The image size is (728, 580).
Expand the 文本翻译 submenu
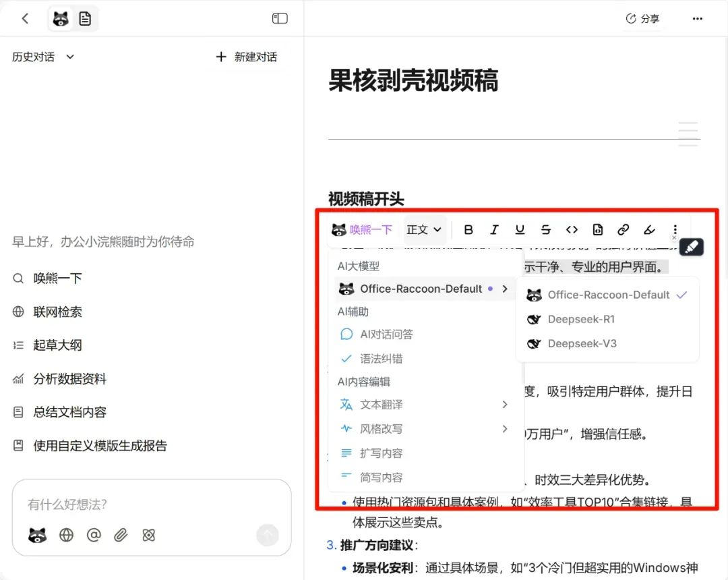(x=425, y=405)
